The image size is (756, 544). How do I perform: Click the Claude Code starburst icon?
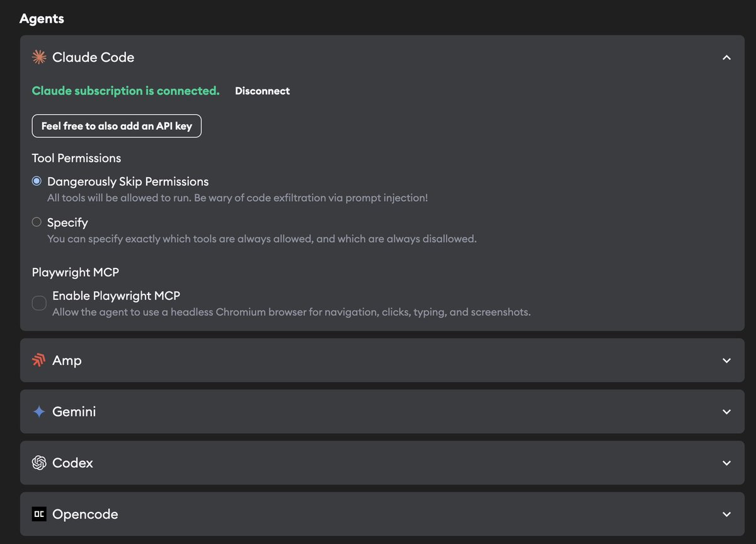(39, 57)
